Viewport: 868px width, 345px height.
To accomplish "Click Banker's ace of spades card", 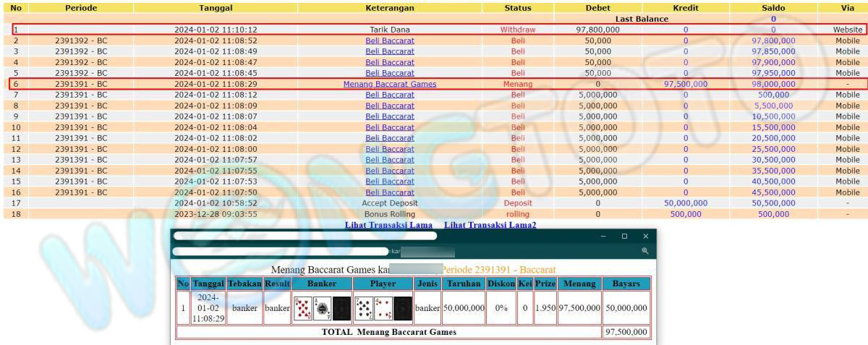I will tap(322, 308).
